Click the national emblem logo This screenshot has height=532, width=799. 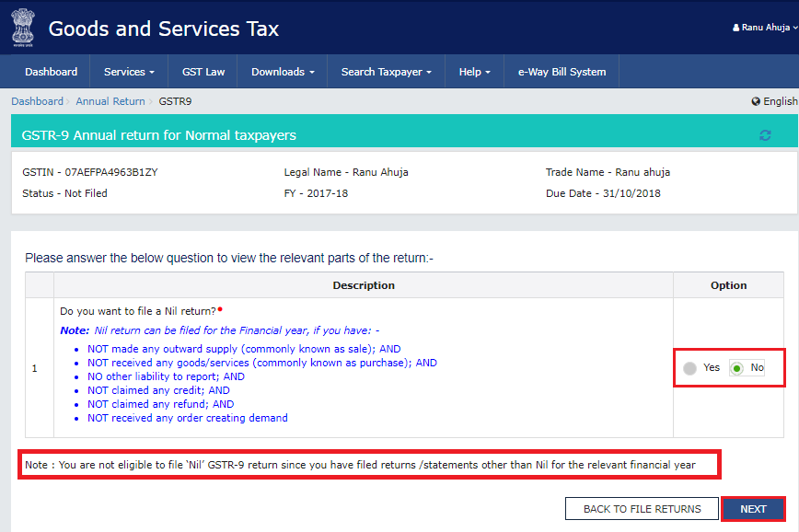23,28
